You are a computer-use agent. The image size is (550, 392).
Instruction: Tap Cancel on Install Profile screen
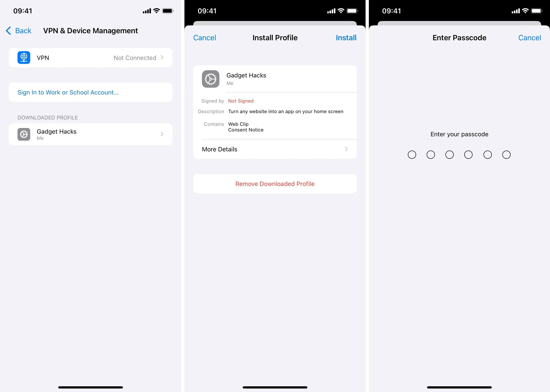(205, 38)
